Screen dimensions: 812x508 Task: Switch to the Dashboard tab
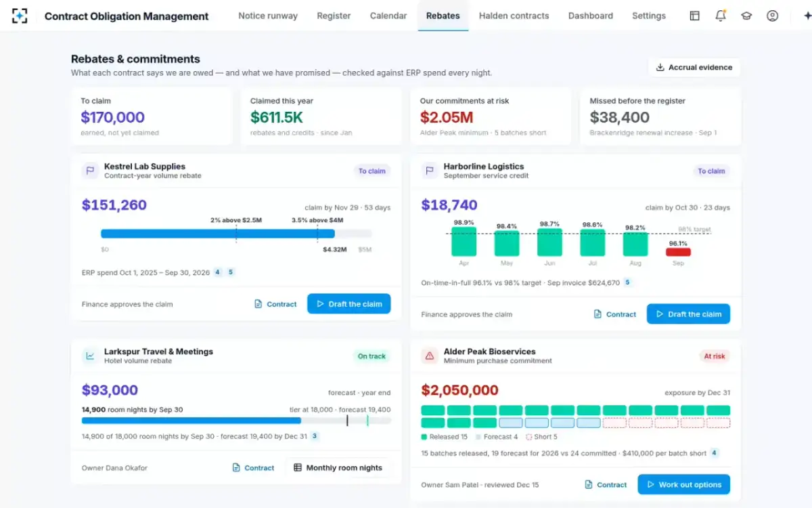[591, 16]
